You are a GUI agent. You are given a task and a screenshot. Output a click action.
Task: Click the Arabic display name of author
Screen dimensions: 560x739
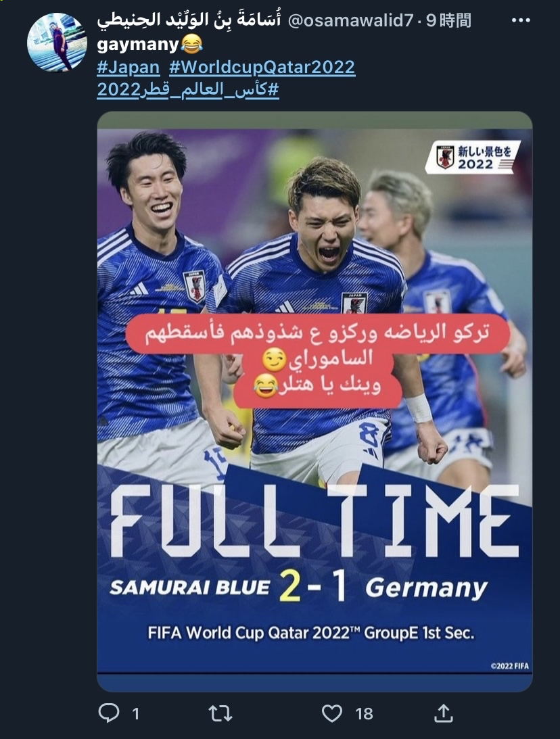189,20
